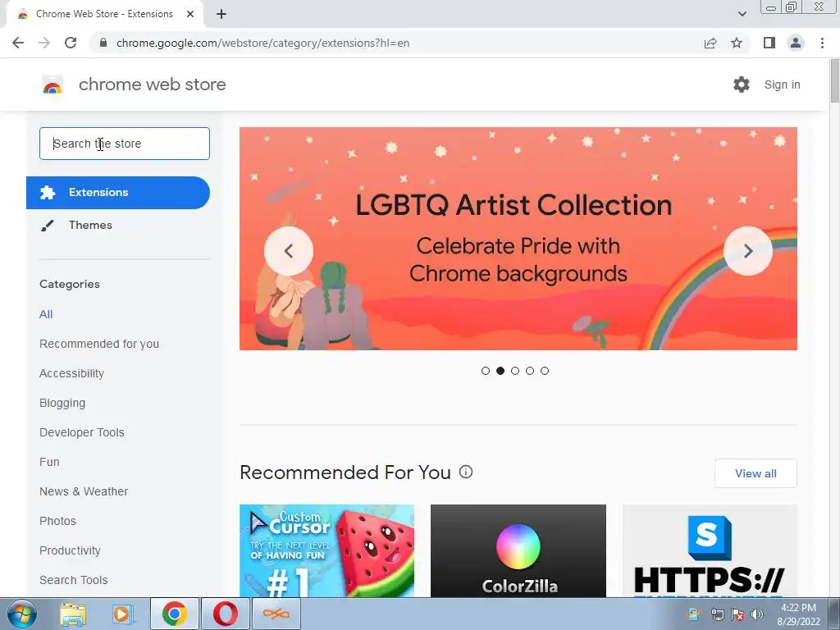Close the Chrome Web Store tab
Screen dimensions: 840x630
[x=190, y=14]
